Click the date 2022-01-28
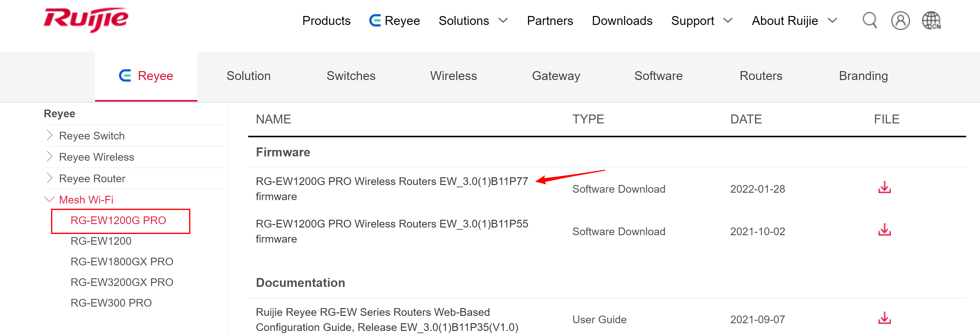Screen dimensions: 980x334 tap(757, 189)
